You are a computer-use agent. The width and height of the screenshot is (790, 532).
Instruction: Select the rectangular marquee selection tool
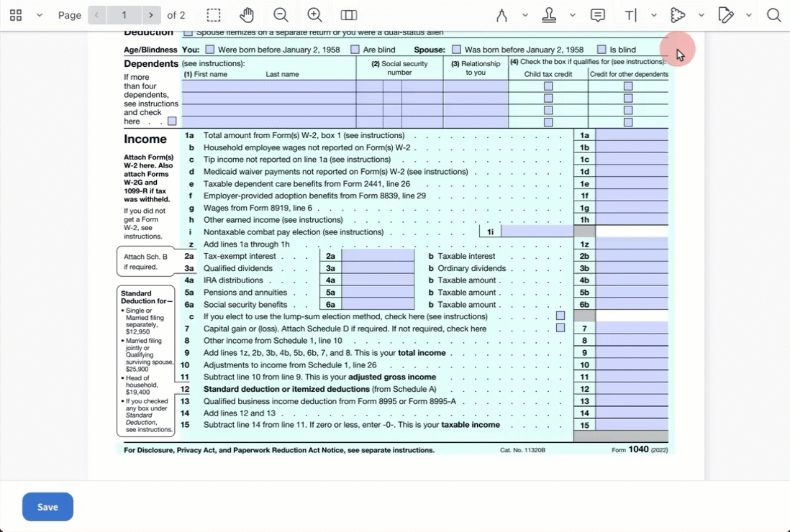214,15
